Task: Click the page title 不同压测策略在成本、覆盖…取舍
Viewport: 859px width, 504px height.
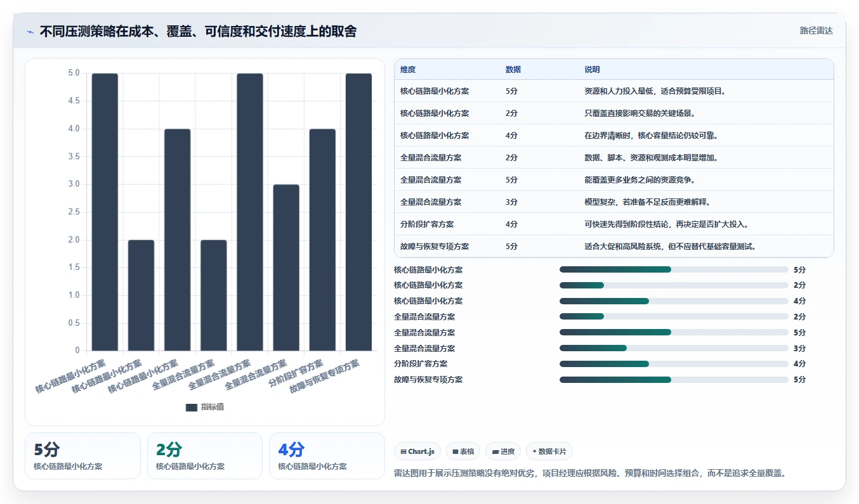Action: pyautogui.click(x=198, y=31)
